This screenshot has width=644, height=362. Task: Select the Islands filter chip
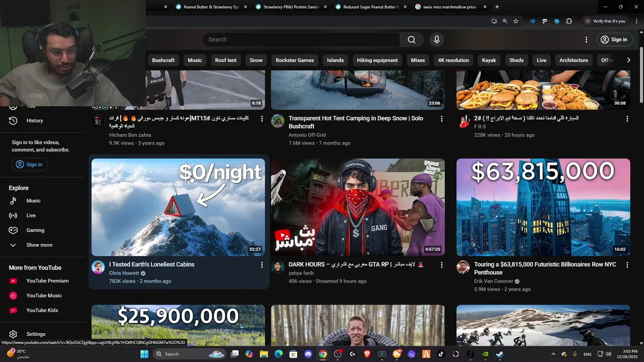[336, 60]
